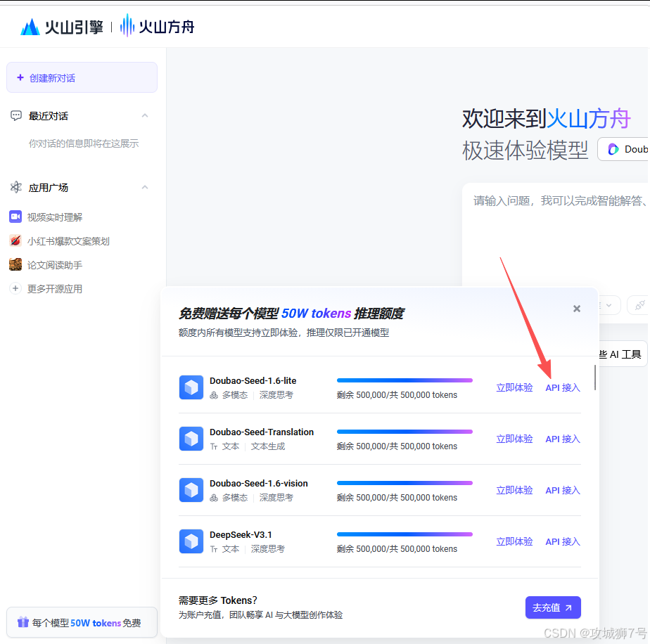Click the Doubao-Seed-Translation cube icon

point(191,439)
